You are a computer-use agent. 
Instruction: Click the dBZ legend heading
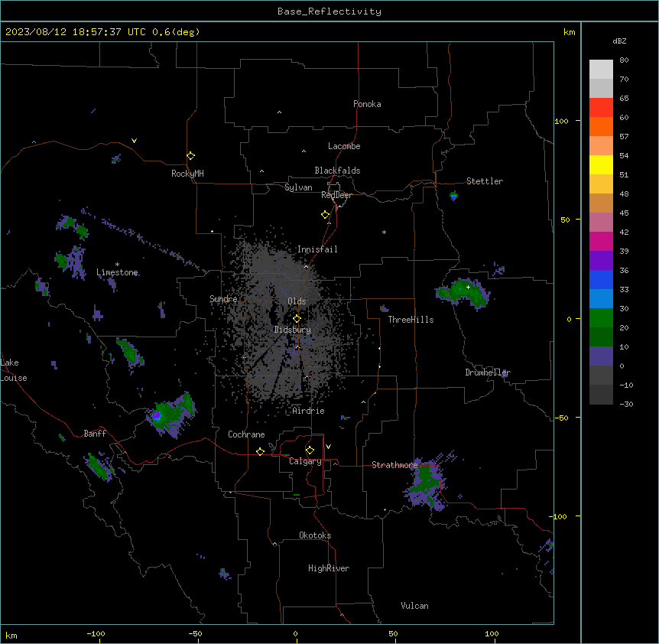(x=619, y=41)
